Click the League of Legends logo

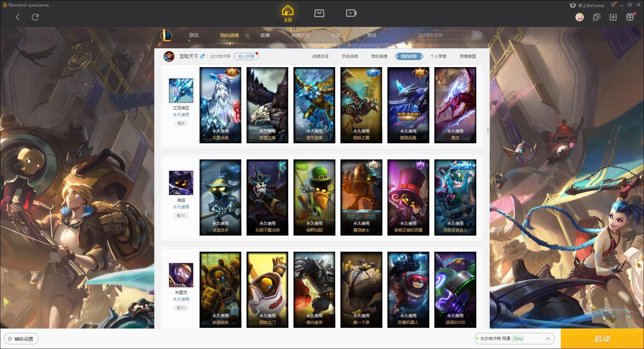(167, 35)
